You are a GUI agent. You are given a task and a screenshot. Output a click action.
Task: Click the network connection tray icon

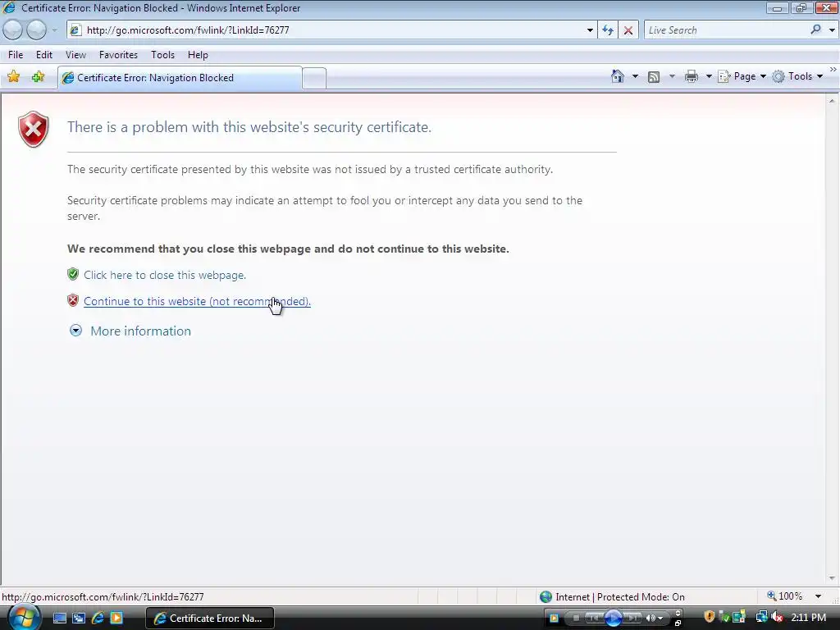(x=761, y=617)
